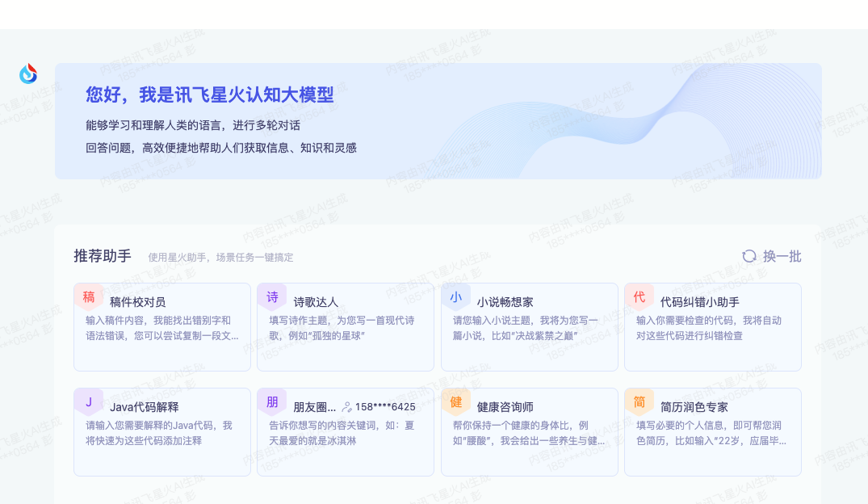Click the 稿 badge icon on the 稿件校对员 card
The height and width of the screenshot is (504, 868).
pyautogui.click(x=89, y=297)
